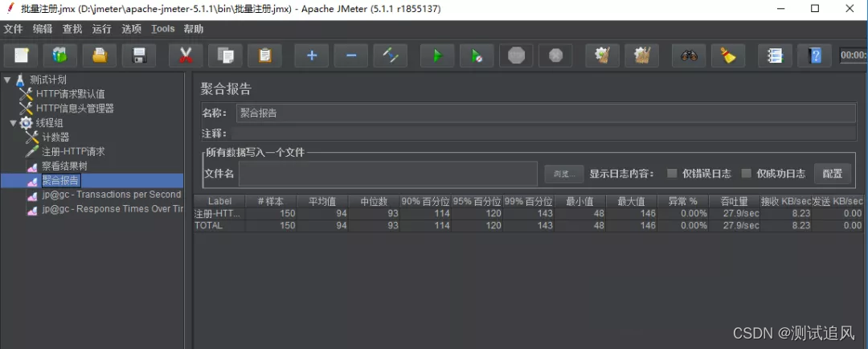Expand all with the plus icon
Image resolution: width=868 pixels, height=349 pixels.
[312, 55]
